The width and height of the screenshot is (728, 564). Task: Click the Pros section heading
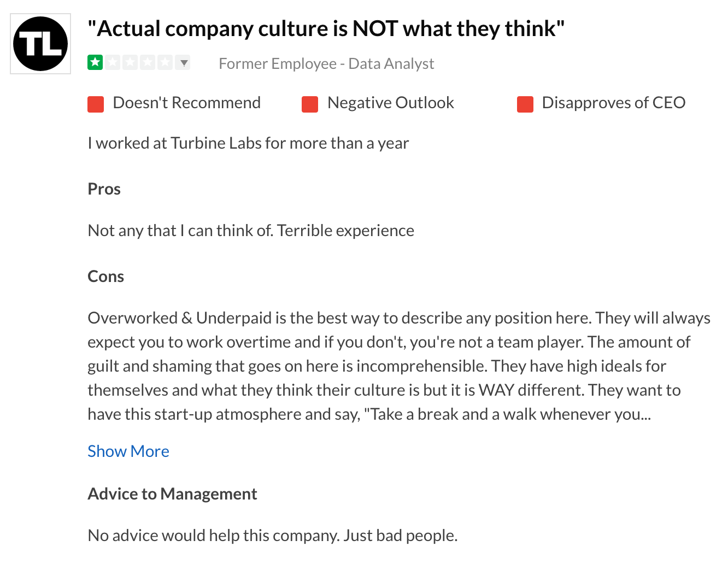[104, 189]
